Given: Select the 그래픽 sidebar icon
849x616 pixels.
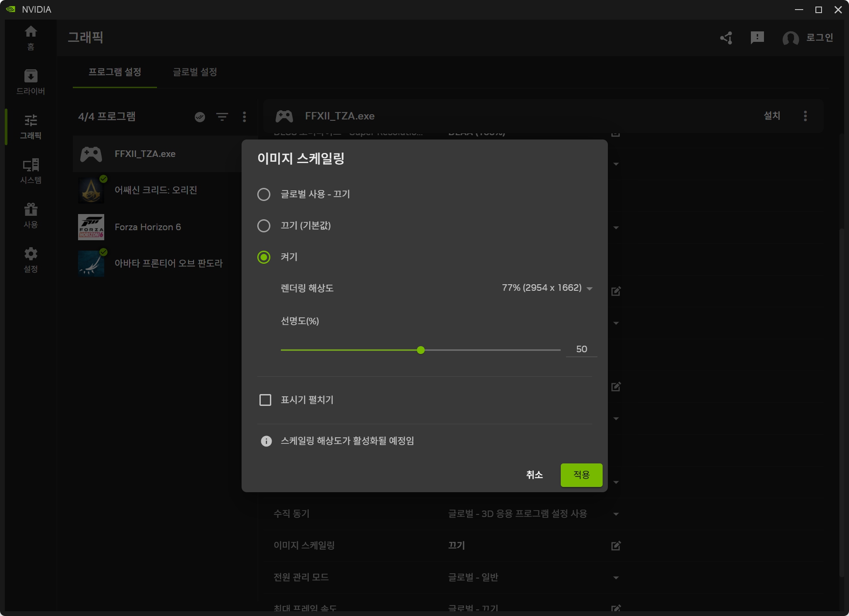Looking at the screenshot, I should [x=31, y=126].
